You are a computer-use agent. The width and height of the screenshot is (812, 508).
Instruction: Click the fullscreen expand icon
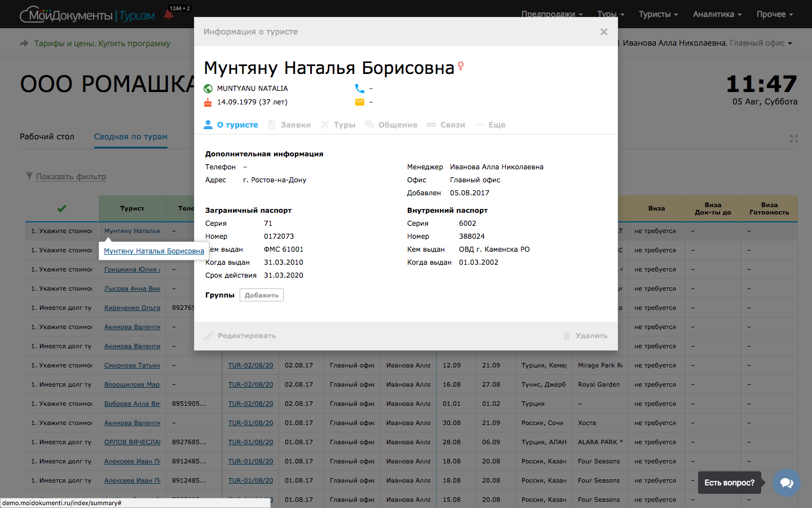click(x=794, y=139)
